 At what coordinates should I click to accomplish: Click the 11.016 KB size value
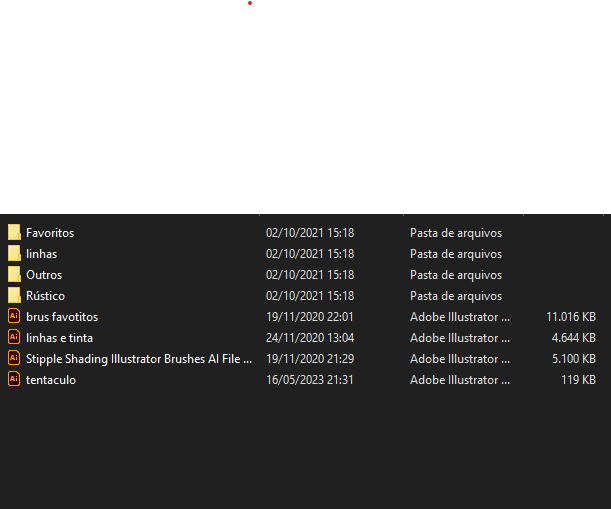(571, 317)
